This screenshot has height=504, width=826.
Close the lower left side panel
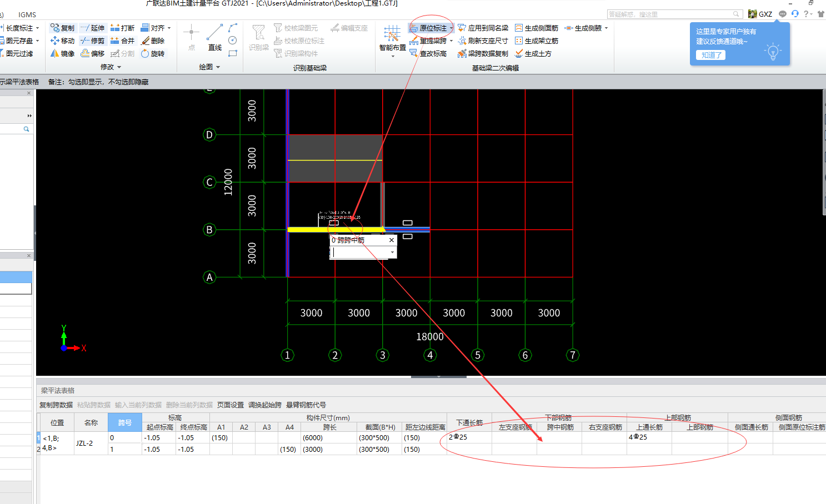point(29,255)
